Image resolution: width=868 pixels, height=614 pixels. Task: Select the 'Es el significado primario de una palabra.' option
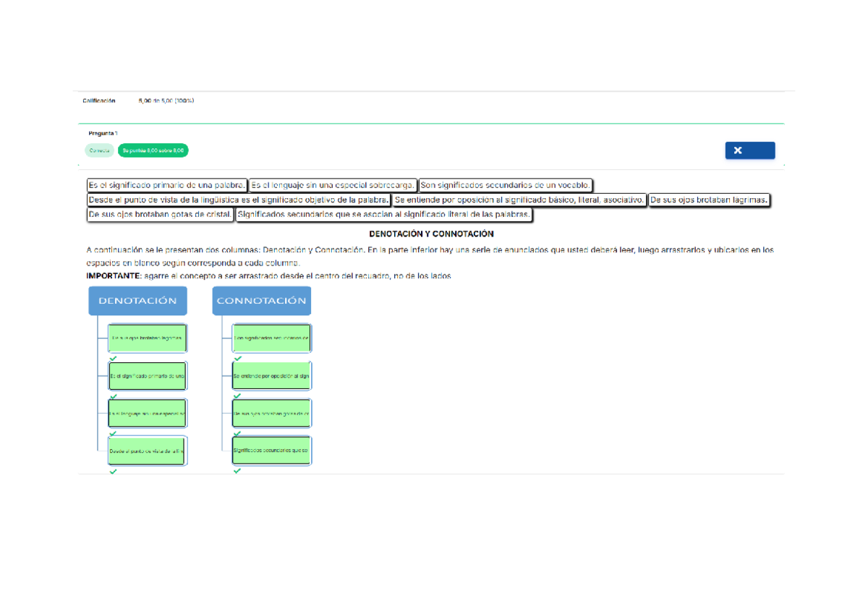166,185
